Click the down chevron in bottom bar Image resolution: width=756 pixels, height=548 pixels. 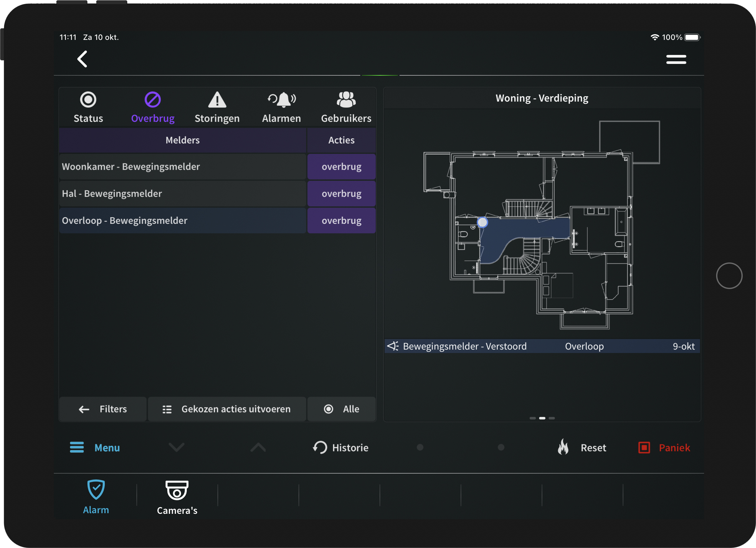tap(176, 447)
